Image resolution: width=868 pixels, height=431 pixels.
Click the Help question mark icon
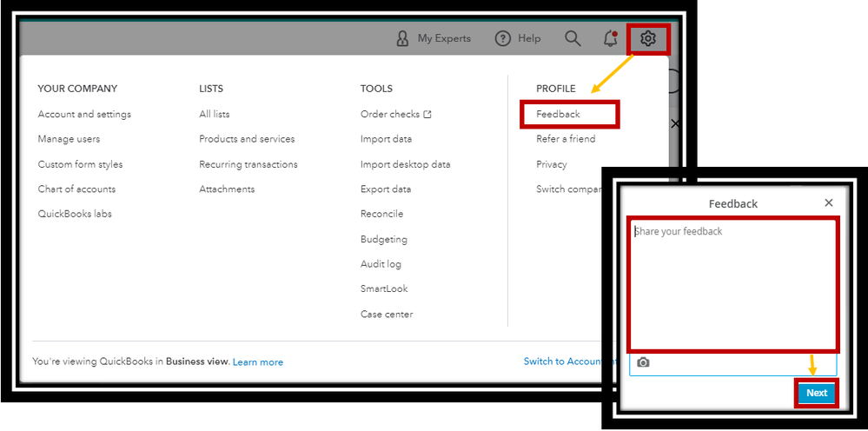(x=503, y=39)
